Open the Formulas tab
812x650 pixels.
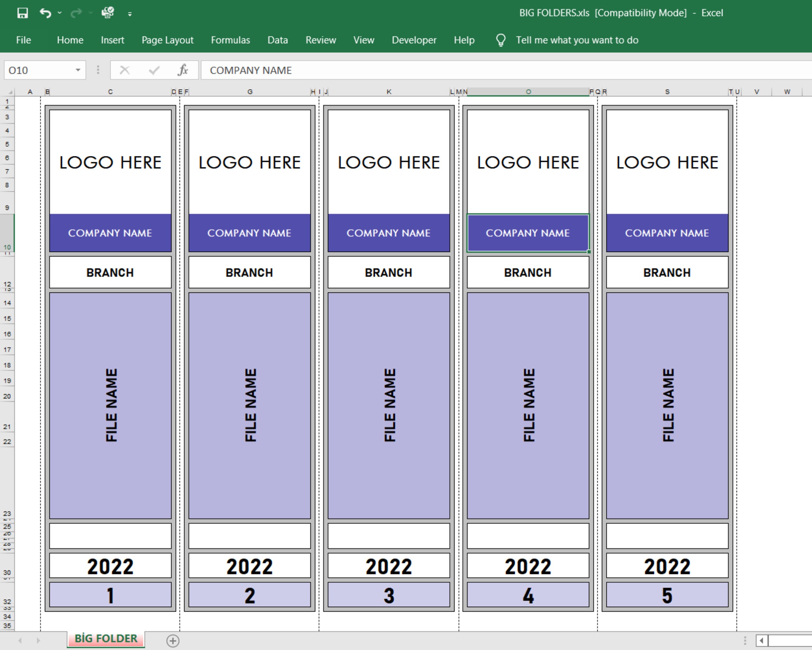coord(230,40)
